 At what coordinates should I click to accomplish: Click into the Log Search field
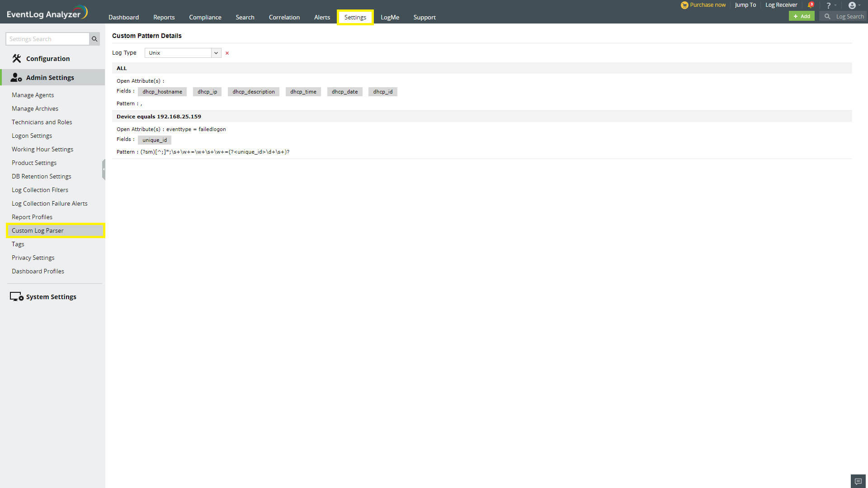coord(849,16)
